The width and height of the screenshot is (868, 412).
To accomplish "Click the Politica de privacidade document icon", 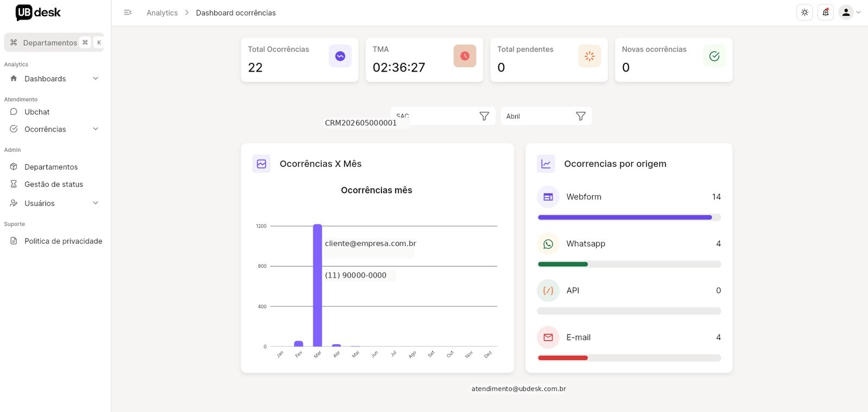I will click(14, 241).
